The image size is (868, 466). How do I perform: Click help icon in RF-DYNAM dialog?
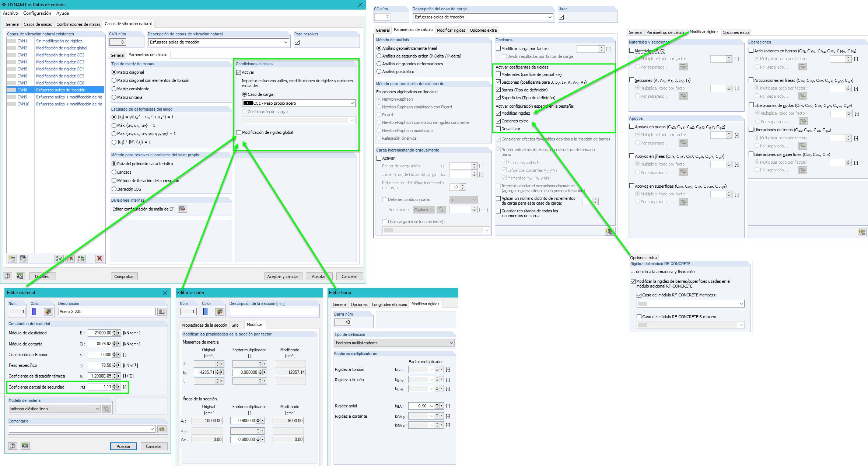(x=8, y=276)
